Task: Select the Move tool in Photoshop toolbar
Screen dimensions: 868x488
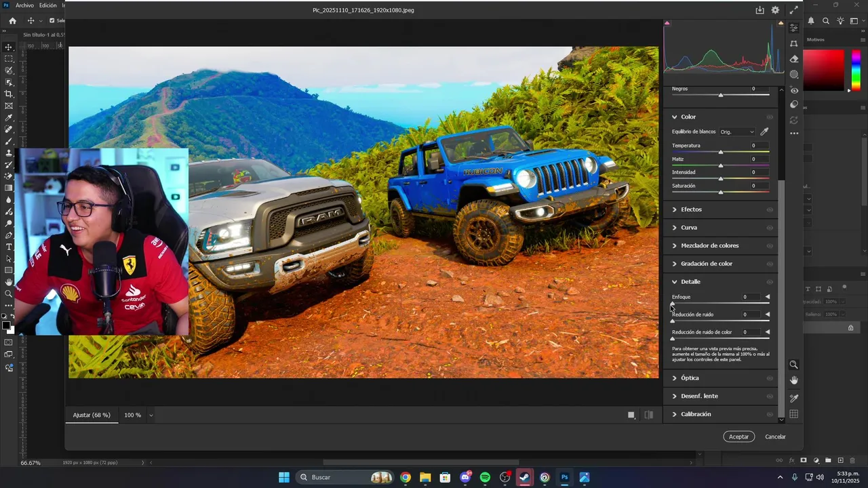Action: pos(9,47)
